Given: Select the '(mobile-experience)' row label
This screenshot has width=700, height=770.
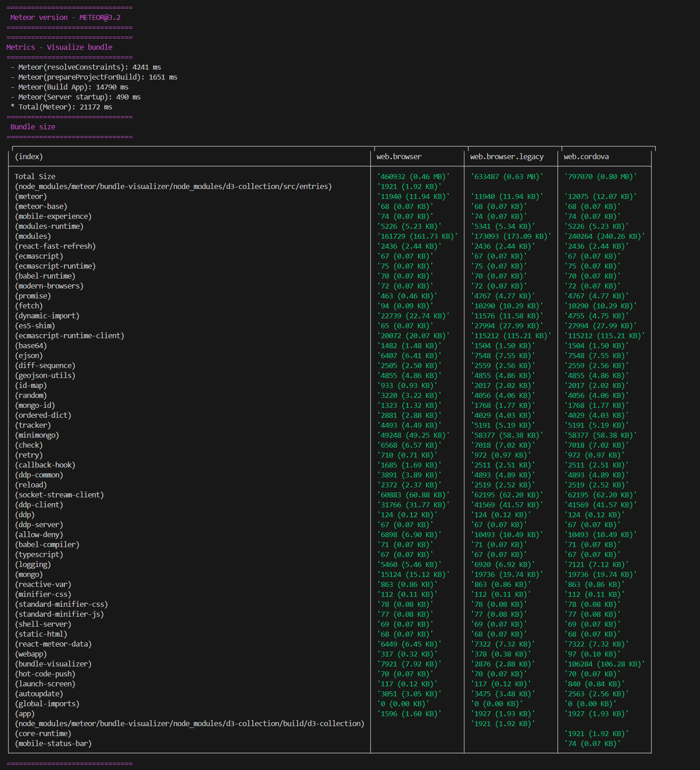Looking at the screenshot, I should tap(53, 216).
